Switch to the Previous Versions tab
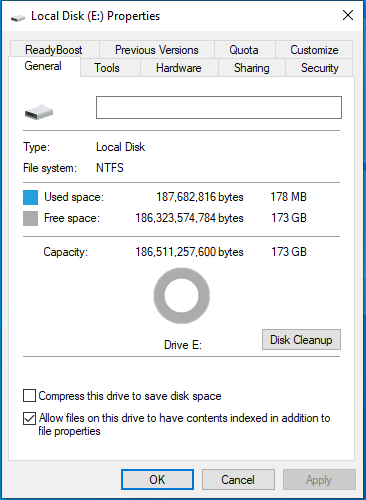 point(157,50)
